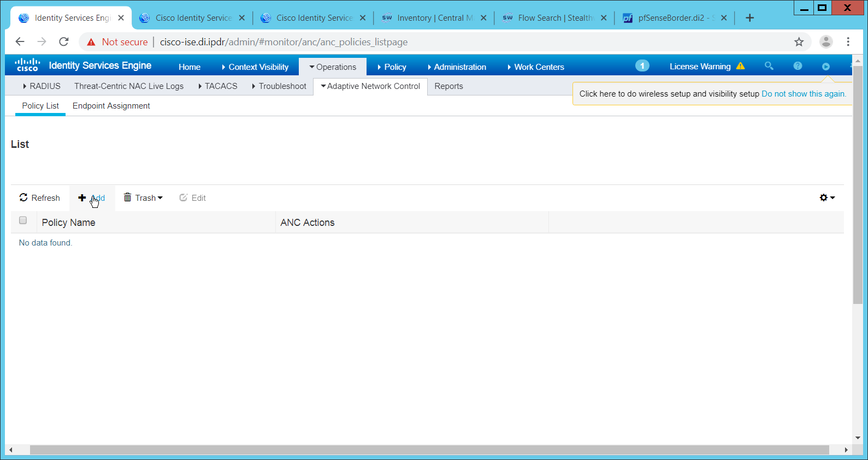Click the 'Do not show this again' link

[x=803, y=94]
